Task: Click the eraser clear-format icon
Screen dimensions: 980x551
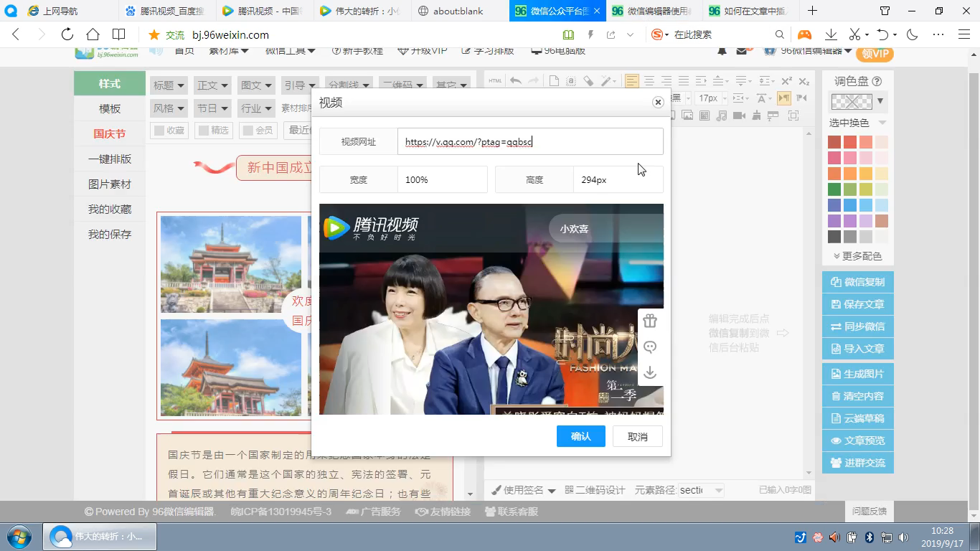Action: (588, 81)
